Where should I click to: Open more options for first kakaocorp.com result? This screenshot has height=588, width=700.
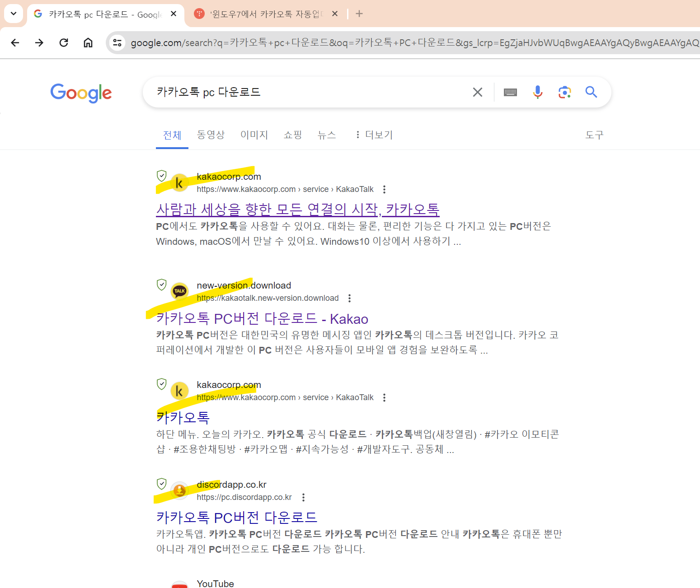(384, 189)
